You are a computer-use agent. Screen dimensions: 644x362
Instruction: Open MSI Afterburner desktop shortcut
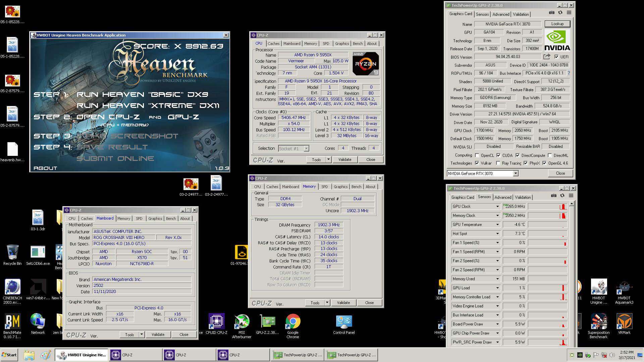241,326
